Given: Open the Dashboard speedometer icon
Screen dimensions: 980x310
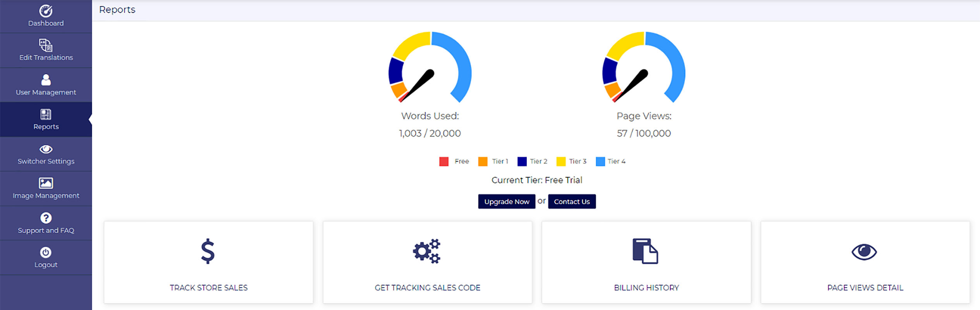Looking at the screenshot, I should [46, 11].
